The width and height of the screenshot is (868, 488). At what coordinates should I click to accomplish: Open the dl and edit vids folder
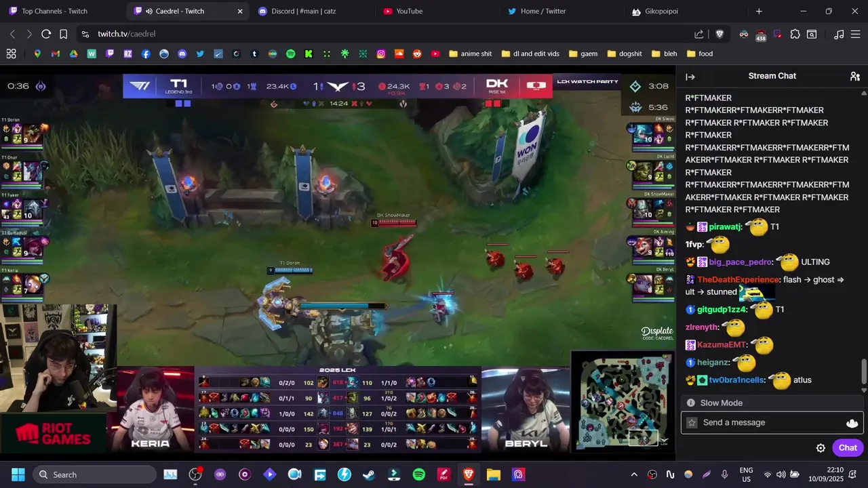pos(530,54)
